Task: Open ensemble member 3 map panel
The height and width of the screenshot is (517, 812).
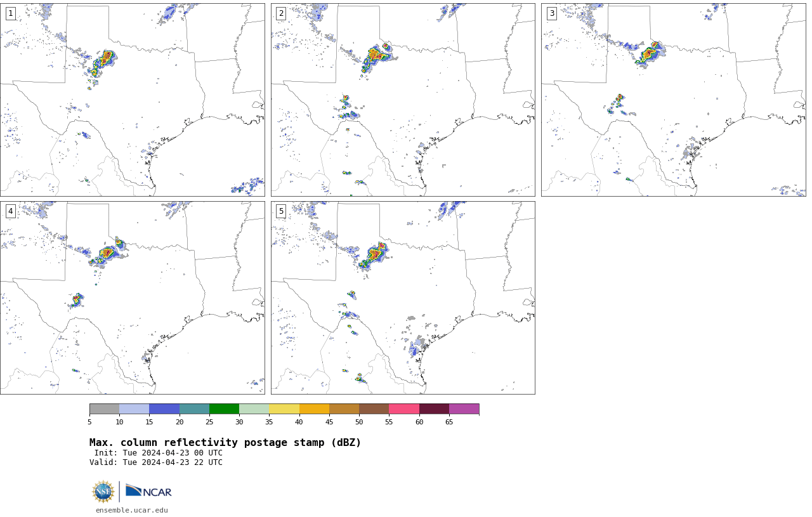Action: pyautogui.click(x=673, y=100)
